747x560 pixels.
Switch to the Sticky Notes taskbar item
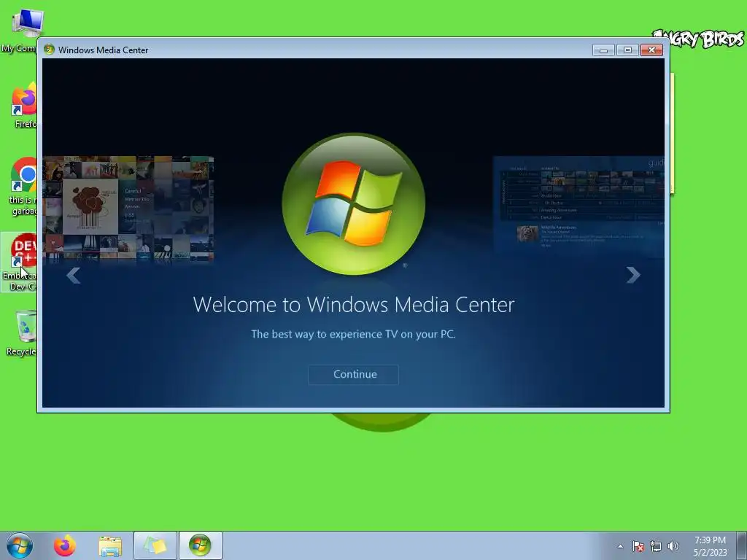(x=155, y=545)
